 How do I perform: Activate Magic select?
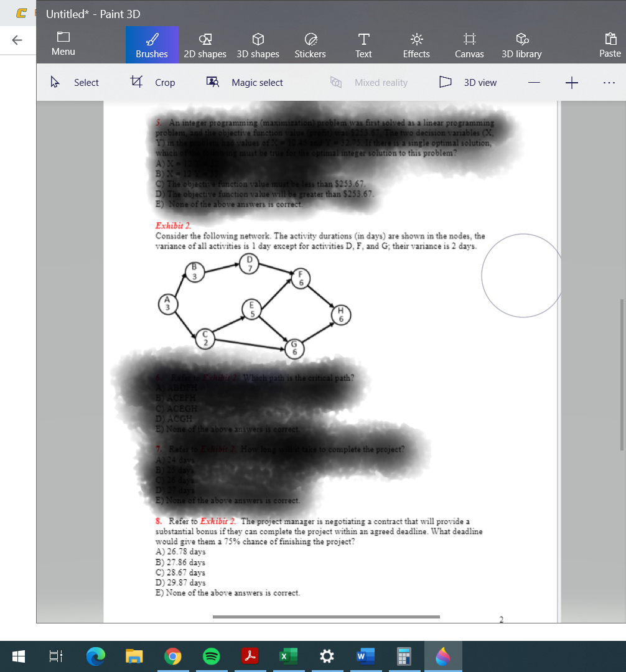pyautogui.click(x=245, y=82)
